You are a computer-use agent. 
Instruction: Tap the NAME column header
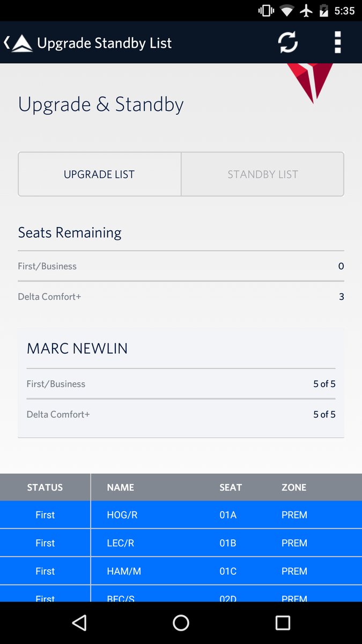point(121,487)
